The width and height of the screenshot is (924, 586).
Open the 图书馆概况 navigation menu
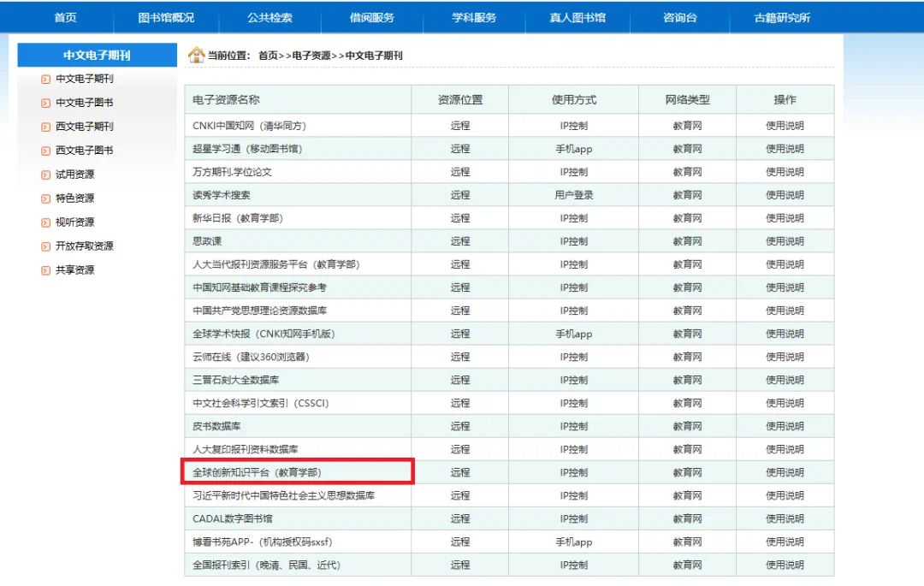coord(166,17)
